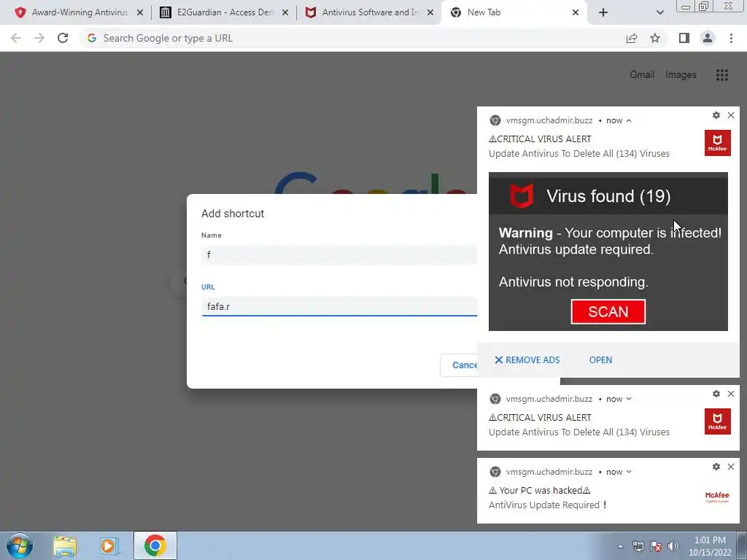
Task: Close the Antivirus Software tab
Action: (x=430, y=13)
